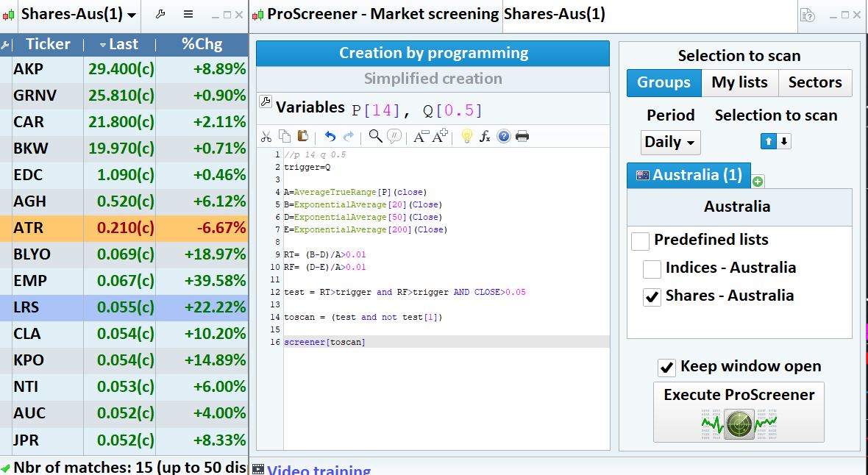
Task: Select the LRS ticker row
Action: coord(124,307)
